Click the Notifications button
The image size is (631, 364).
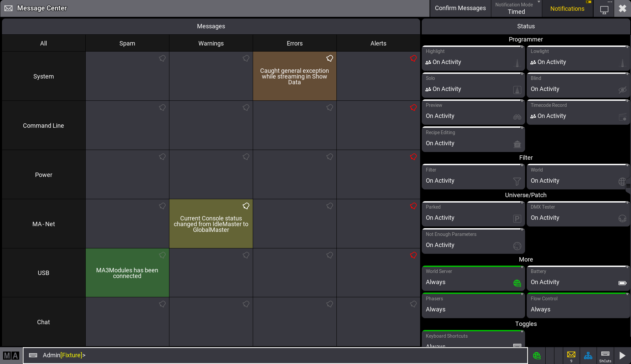point(567,9)
